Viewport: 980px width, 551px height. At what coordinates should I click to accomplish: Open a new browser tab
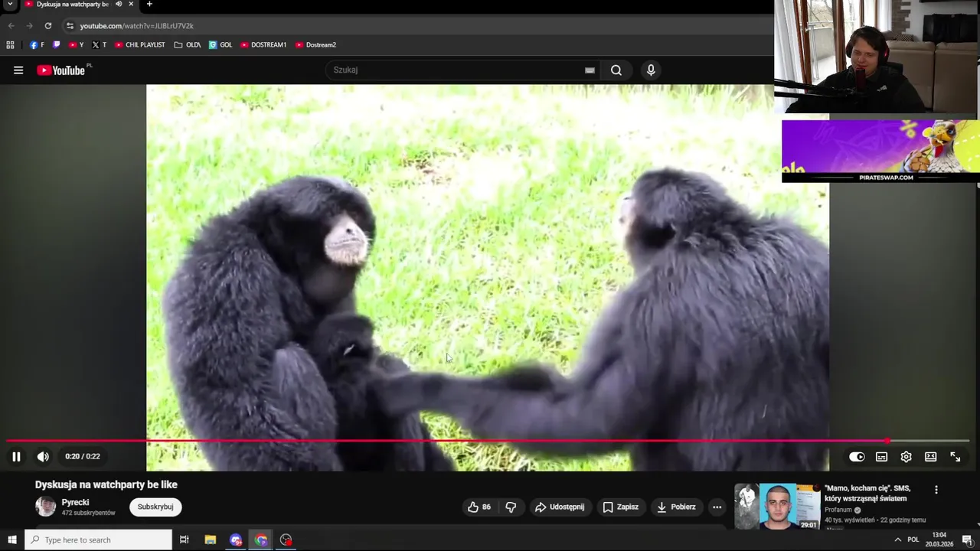click(x=149, y=4)
